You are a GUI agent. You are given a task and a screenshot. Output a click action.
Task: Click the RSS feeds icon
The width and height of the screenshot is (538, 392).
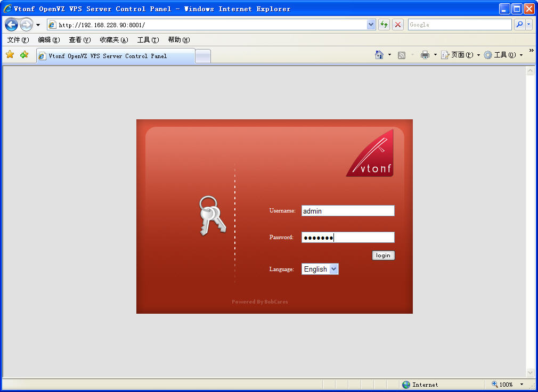[402, 55]
